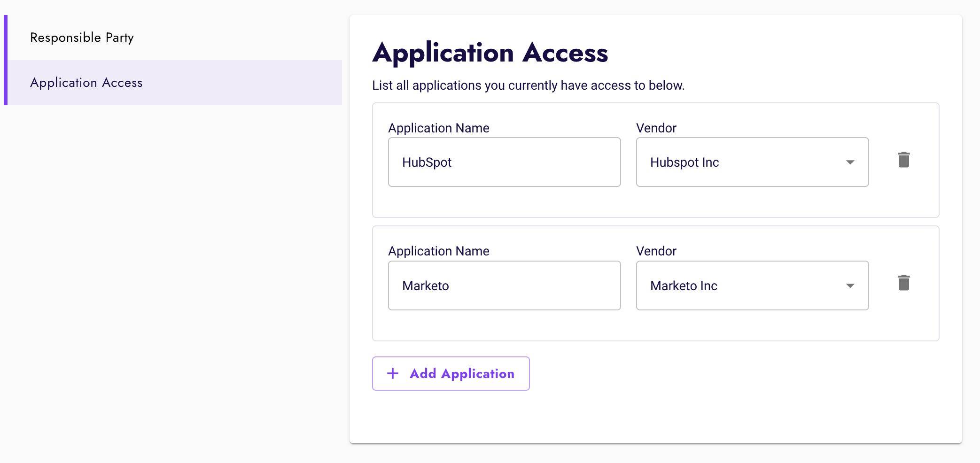Focus the HubSpot application name field

(x=504, y=162)
